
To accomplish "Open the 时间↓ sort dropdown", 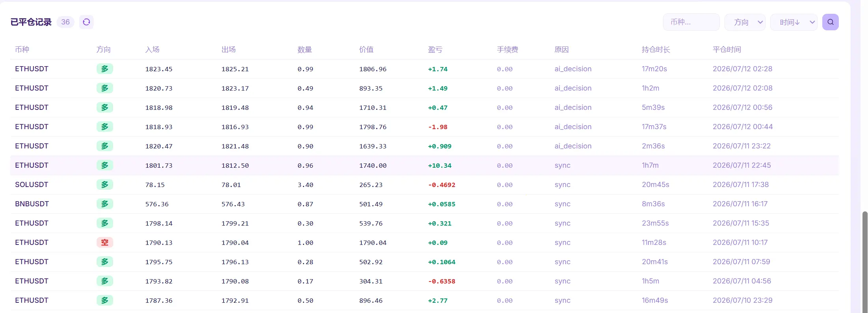I will pos(793,22).
